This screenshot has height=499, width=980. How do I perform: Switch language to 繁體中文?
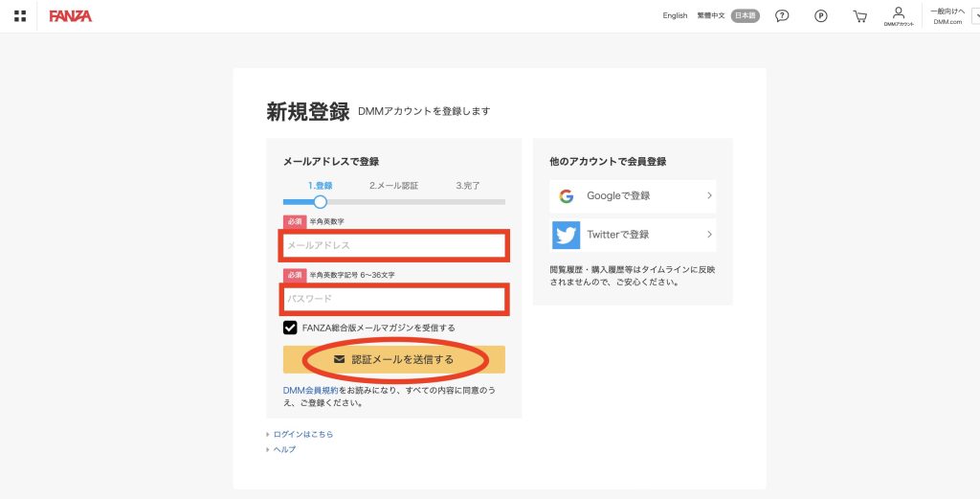point(711,16)
